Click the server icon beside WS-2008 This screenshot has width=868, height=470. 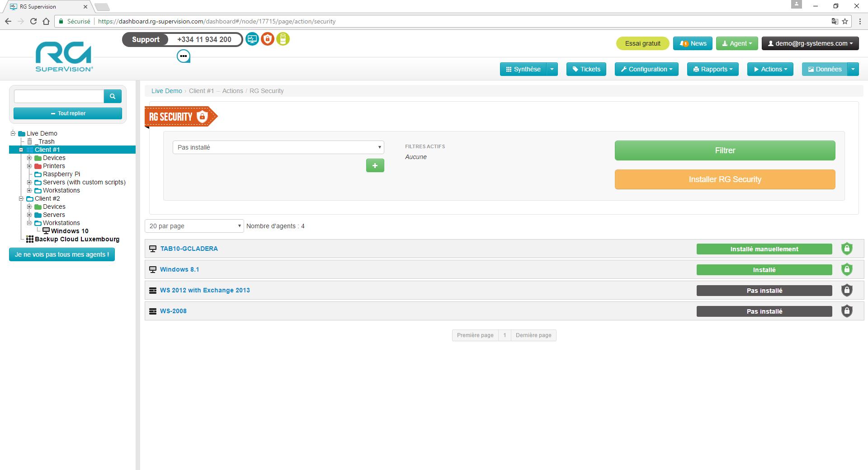click(153, 311)
